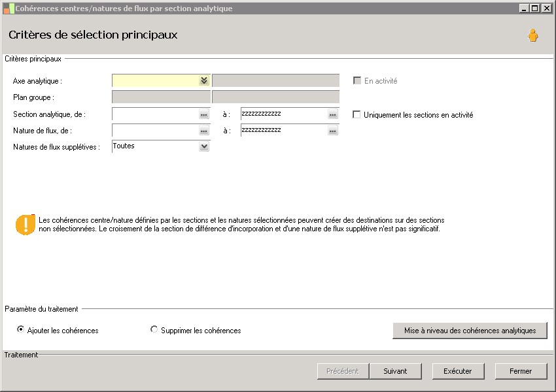Expand the Axe analytique dropdown

(x=203, y=80)
